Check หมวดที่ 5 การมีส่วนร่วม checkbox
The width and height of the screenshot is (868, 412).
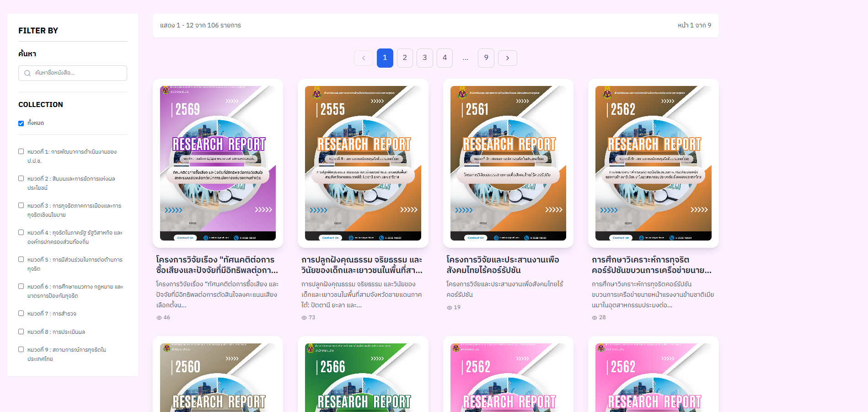pyautogui.click(x=21, y=259)
